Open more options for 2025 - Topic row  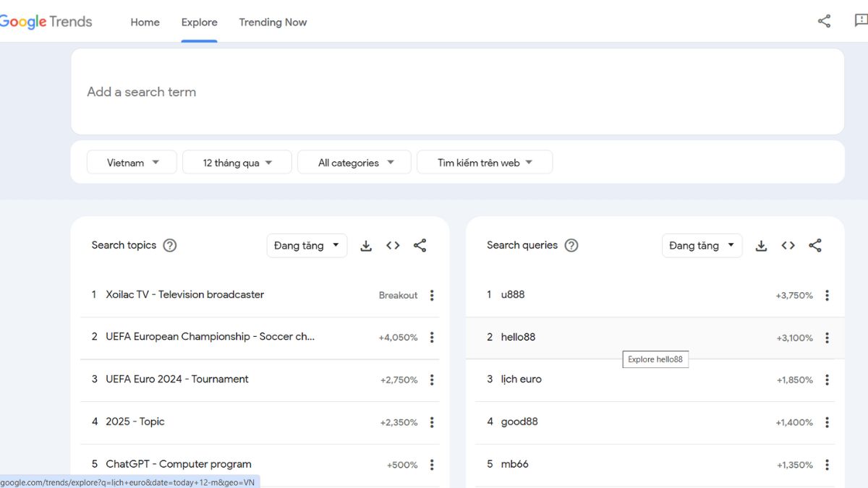pyautogui.click(x=432, y=422)
